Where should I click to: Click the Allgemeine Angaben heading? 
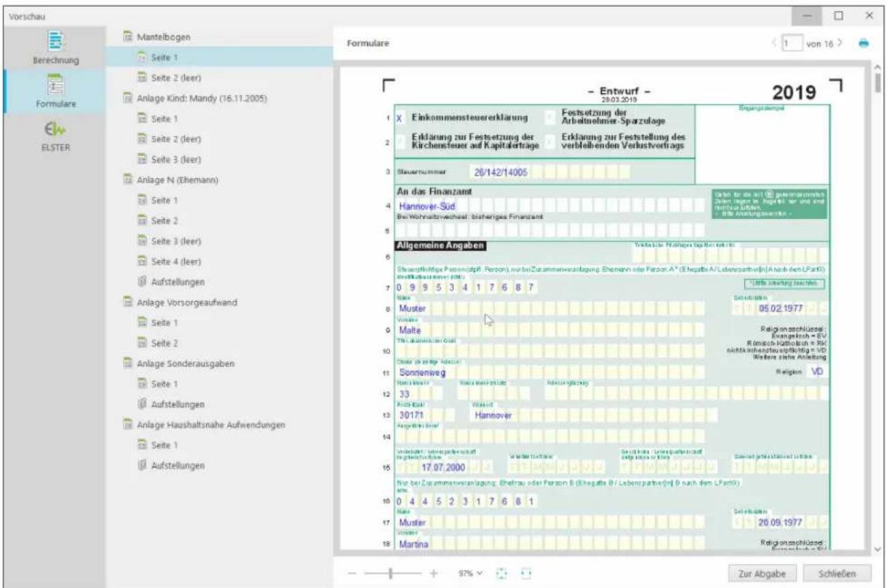tap(440, 246)
